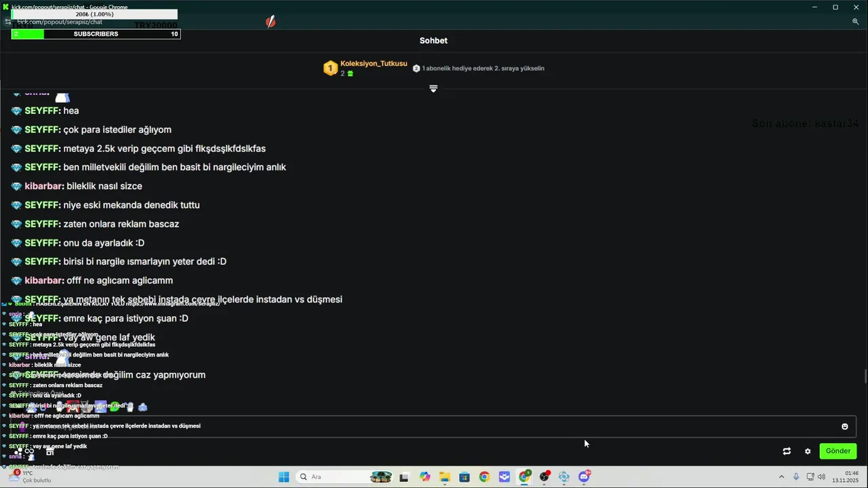Image resolution: width=868 pixels, height=488 pixels.
Task: Click the kick.com popout URL text
Action: tap(60, 22)
